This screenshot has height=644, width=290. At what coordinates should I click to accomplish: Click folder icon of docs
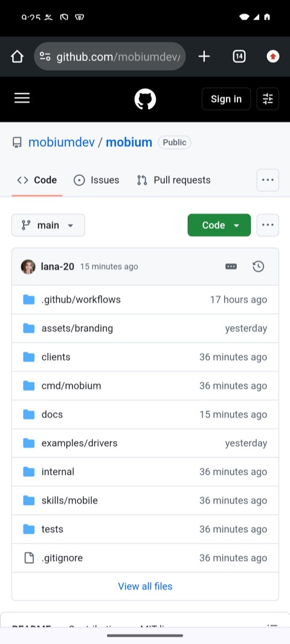point(29,414)
